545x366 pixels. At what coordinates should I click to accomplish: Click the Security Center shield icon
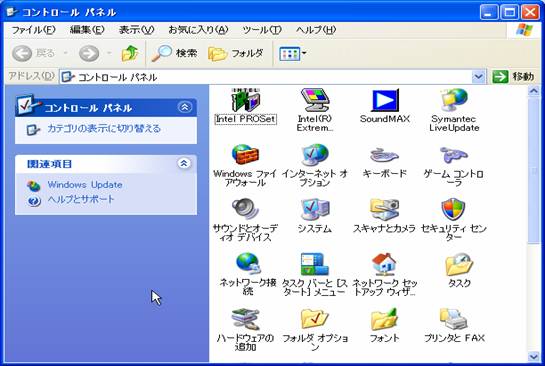coord(453,209)
